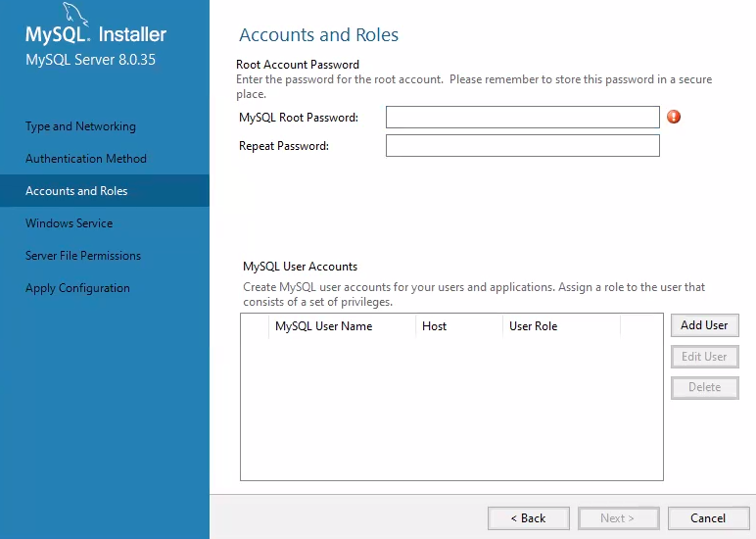Click the Repeat Password label
The image size is (756, 539).
[x=284, y=146]
